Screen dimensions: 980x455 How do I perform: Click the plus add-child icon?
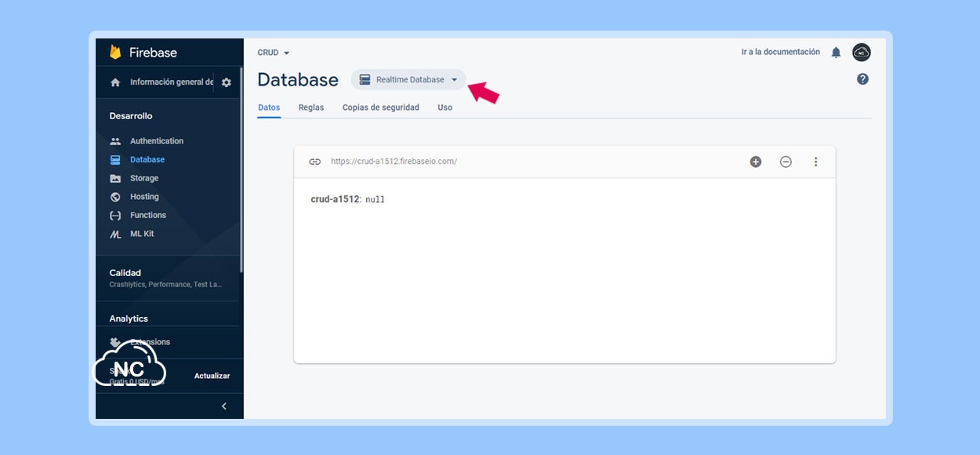756,162
